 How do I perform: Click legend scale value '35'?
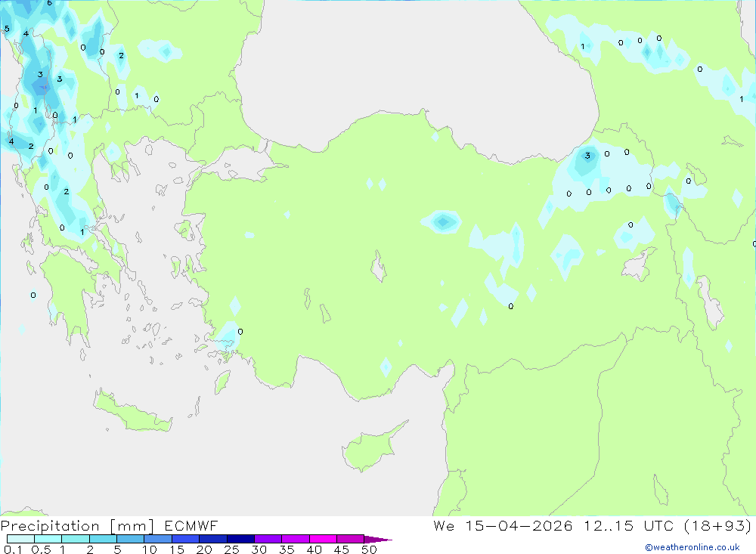tap(287, 549)
